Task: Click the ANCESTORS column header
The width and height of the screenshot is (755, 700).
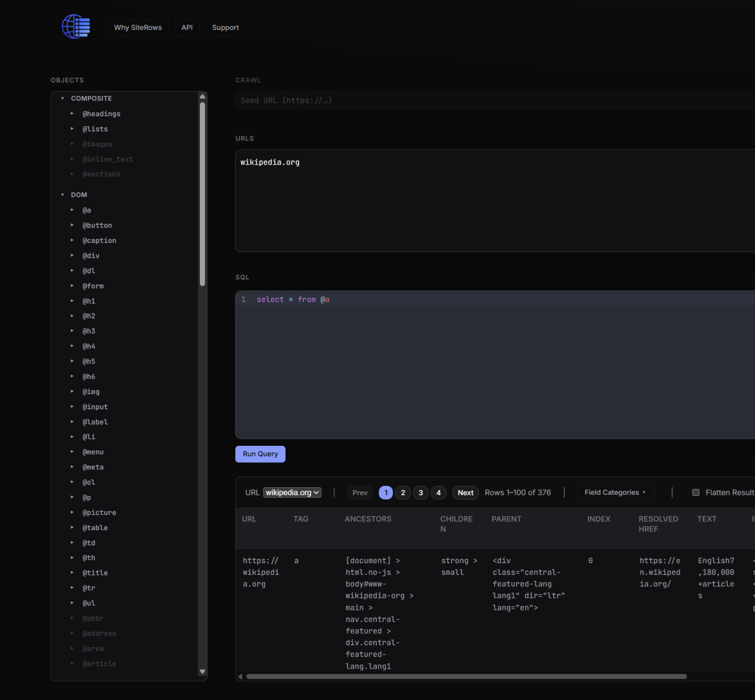Action: (368, 519)
